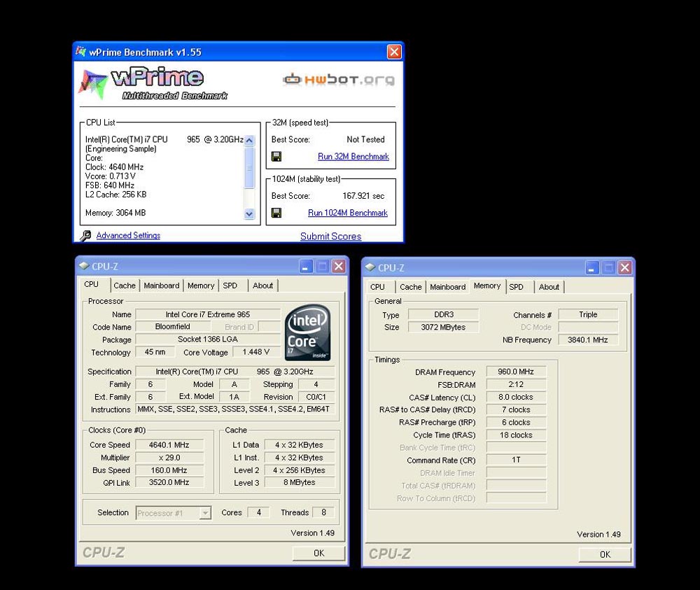
Task: Click the memory Type DDR3 value
Action: point(443,315)
